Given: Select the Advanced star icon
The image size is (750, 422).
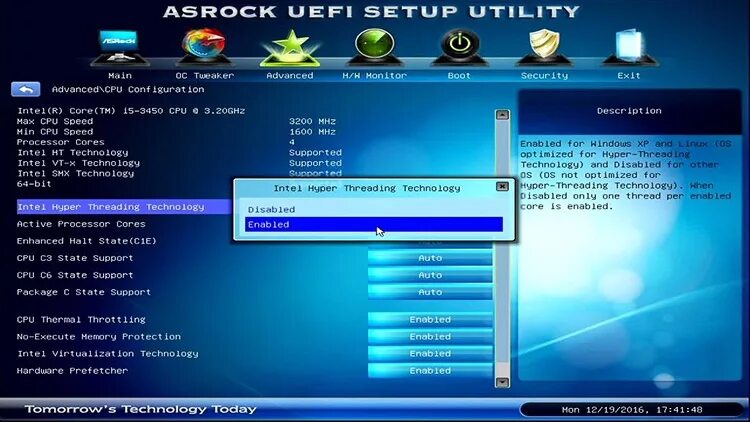Looking at the screenshot, I should tap(290, 48).
